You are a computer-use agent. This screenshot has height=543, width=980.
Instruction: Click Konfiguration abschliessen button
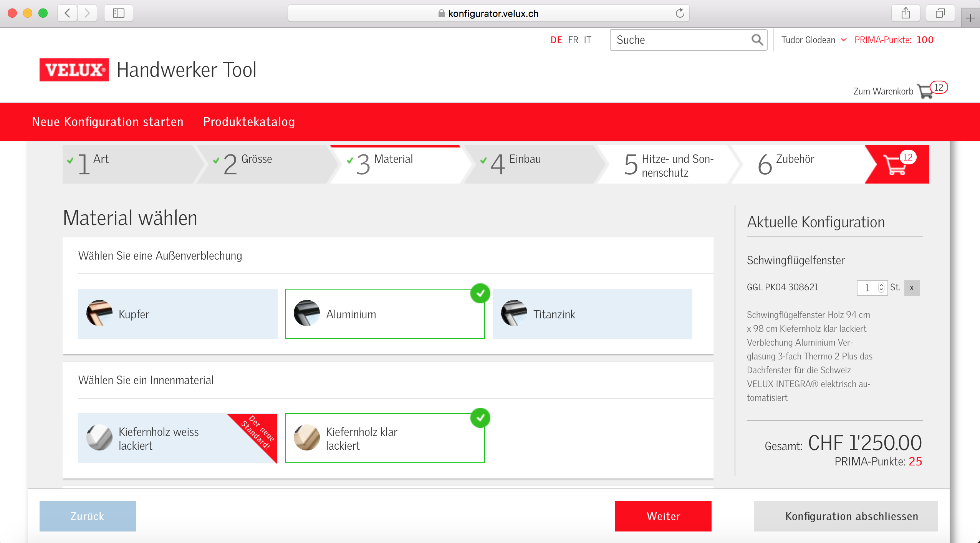pyautogui.click(x=846, y=516)
